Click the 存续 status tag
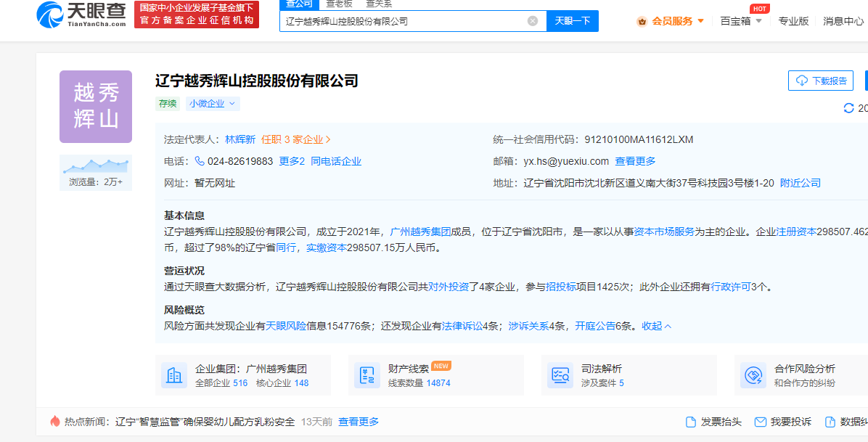Viewport: 868px width, 442px height. pyautogui.click(x=168, y=104)
